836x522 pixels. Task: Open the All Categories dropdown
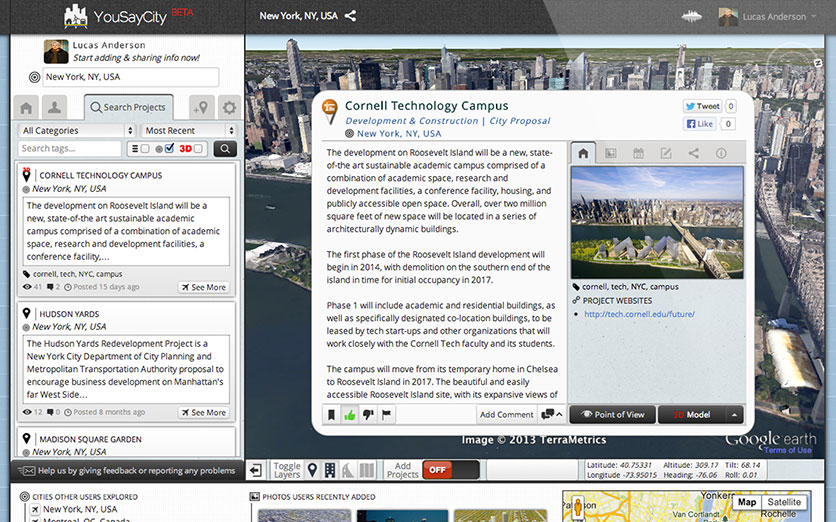click(76, 131)
